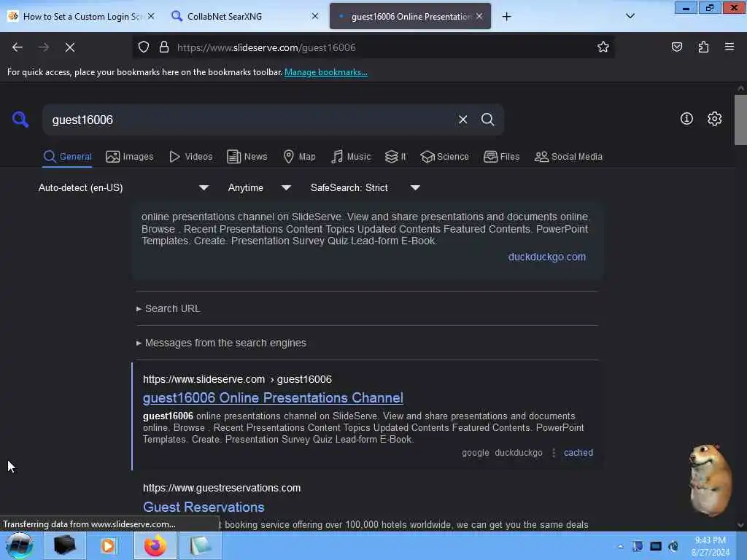
Task: Click the padlock site security icon
Action: coord(164,47)
